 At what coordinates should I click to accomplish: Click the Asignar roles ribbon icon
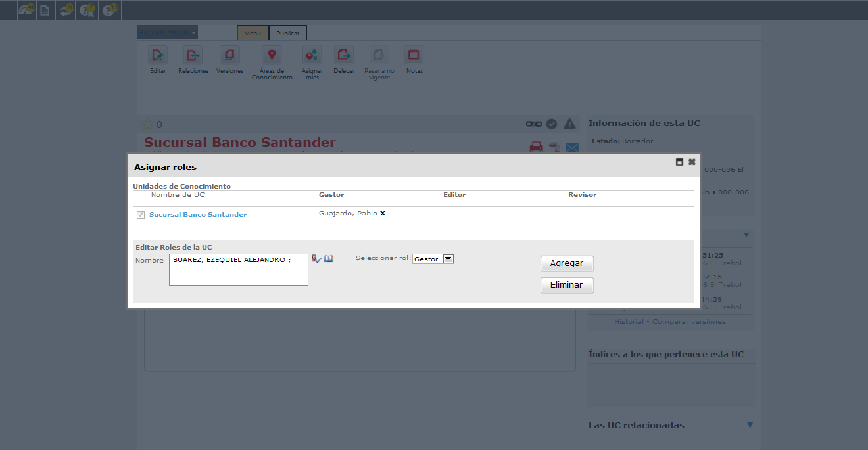point(312,55)
